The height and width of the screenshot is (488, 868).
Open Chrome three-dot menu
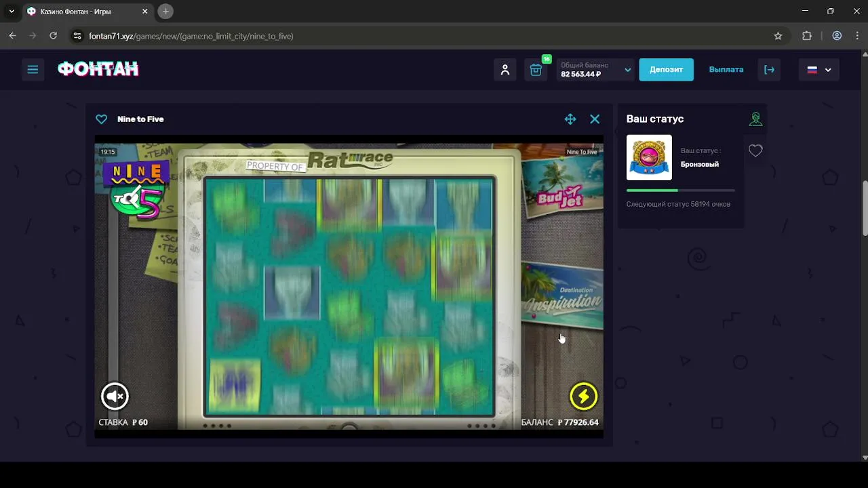[x=856, y=36]
